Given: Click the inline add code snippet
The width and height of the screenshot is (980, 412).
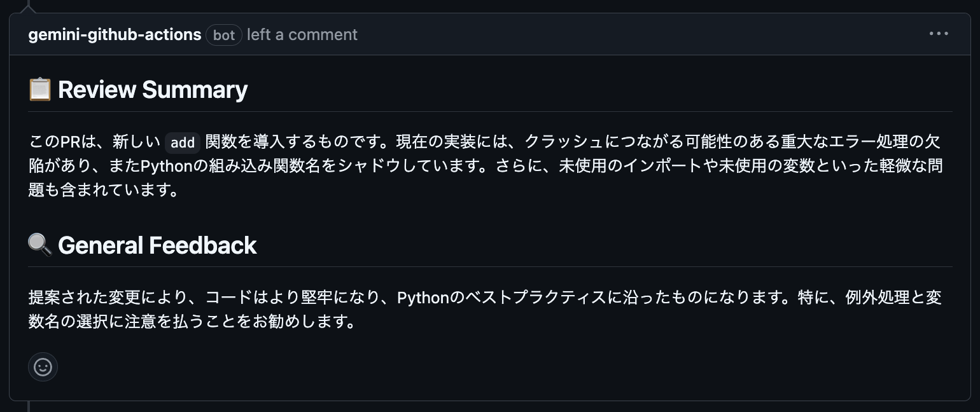Looking at the screenshot, I should 183,141.
